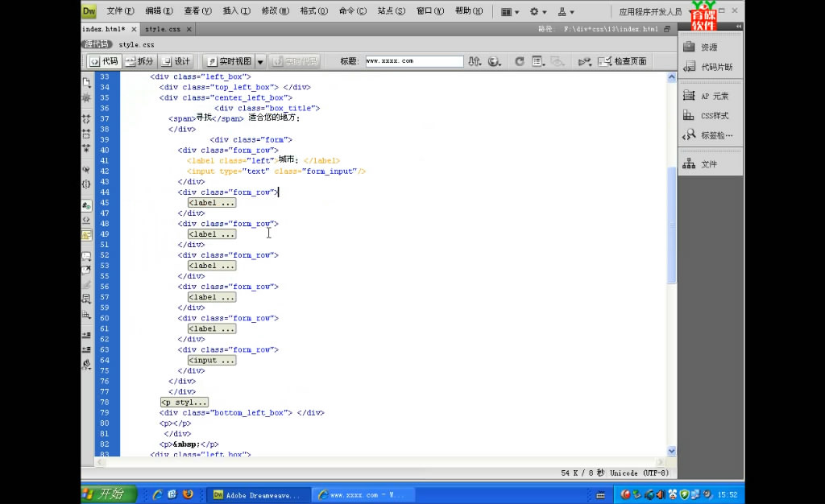Expand collapsed label on line 49
This screenshot has height=504, width=825.
tap(212, 234)
